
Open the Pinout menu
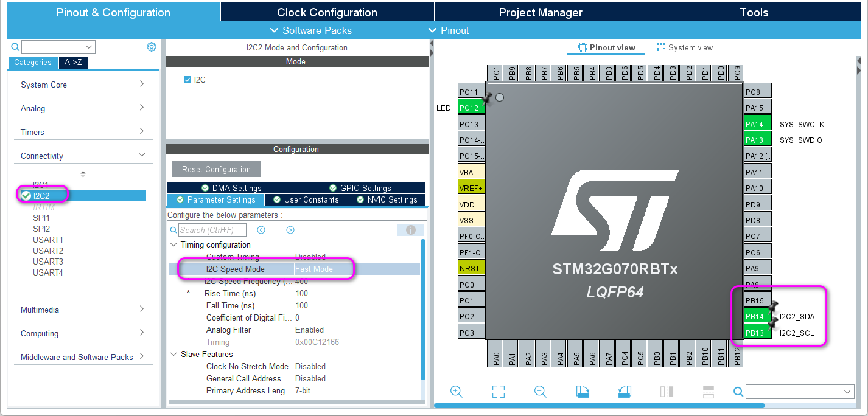pos(449,30)
